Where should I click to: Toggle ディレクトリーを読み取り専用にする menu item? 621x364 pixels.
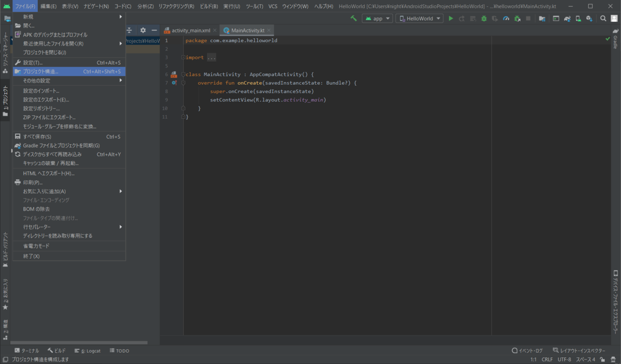pyautogui.click(x=69, y=236)
